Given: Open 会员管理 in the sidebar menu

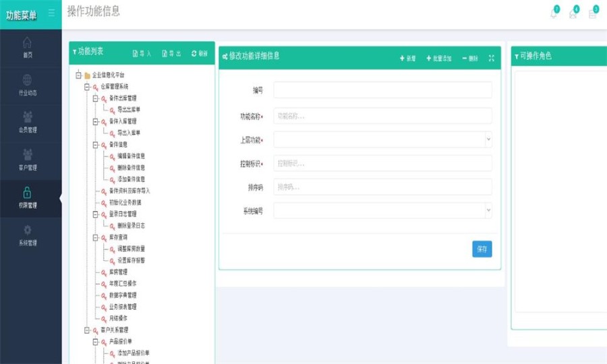Looking at the screenshot, I should pos(27,122).
